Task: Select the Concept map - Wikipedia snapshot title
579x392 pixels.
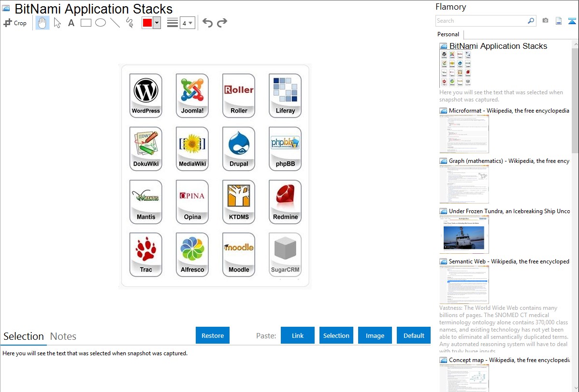Action: 509,360
